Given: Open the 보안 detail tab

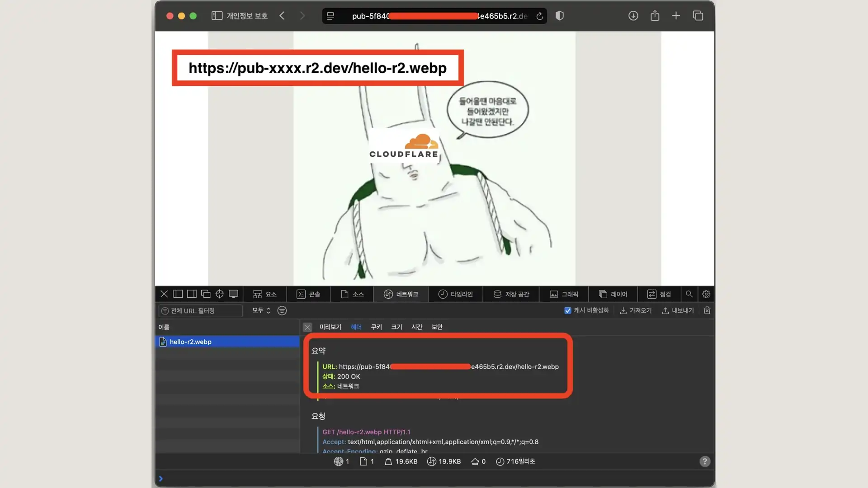Looking at the screenshot, I should (x=437, y=327).
